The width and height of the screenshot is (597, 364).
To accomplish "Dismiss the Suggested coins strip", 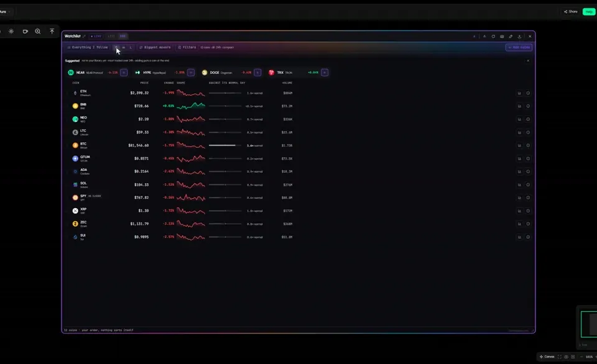I will [x=528, y=60].
